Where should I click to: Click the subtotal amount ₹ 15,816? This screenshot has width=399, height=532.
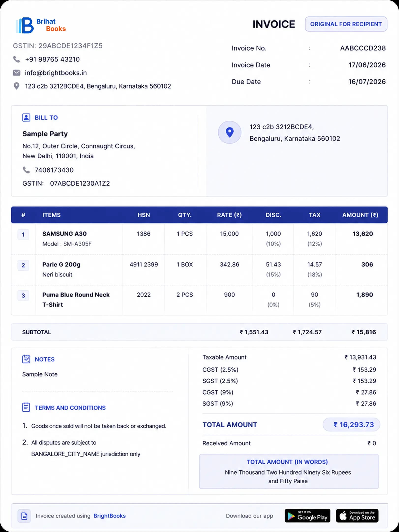click(x=364, y=332)
